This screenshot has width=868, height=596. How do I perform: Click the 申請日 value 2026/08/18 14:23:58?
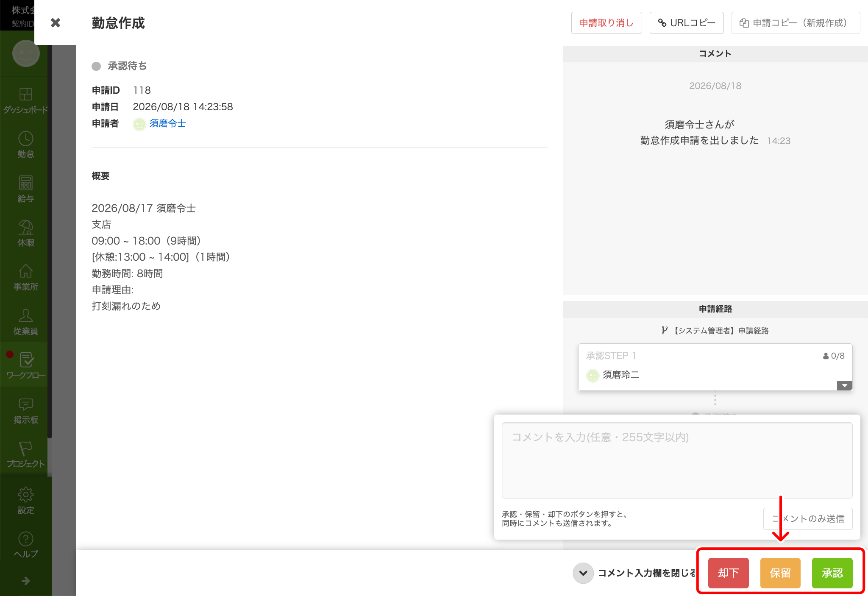click(183, 107)
